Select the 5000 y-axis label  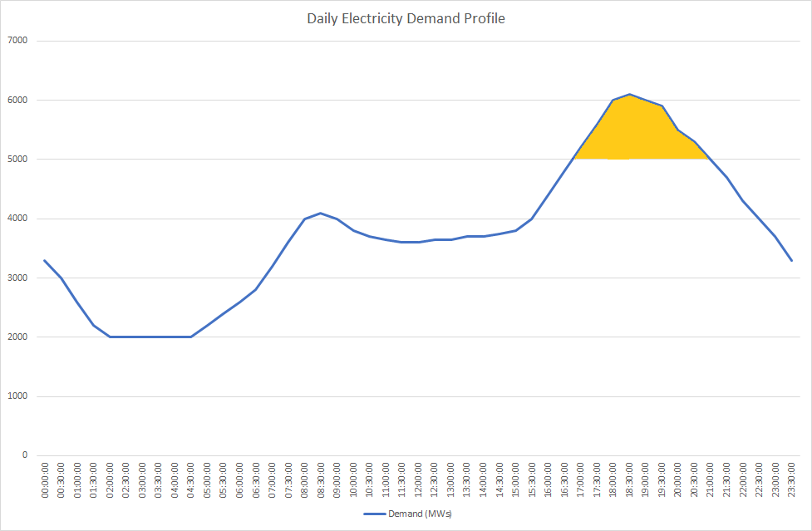17,159
